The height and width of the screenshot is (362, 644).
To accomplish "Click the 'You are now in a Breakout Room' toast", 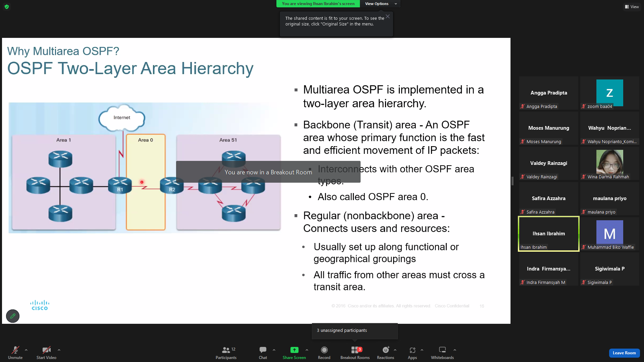I will (268, 172).
